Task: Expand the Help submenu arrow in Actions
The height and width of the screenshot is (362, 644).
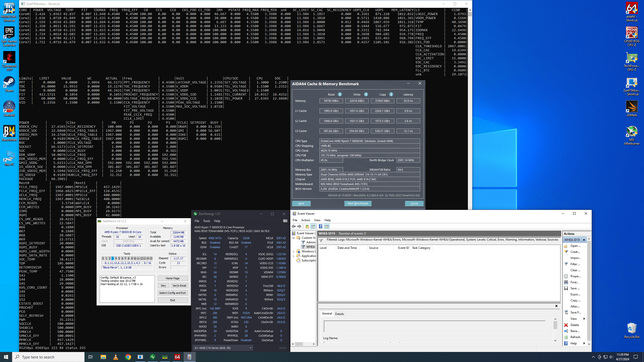Action: click(584, 343)
